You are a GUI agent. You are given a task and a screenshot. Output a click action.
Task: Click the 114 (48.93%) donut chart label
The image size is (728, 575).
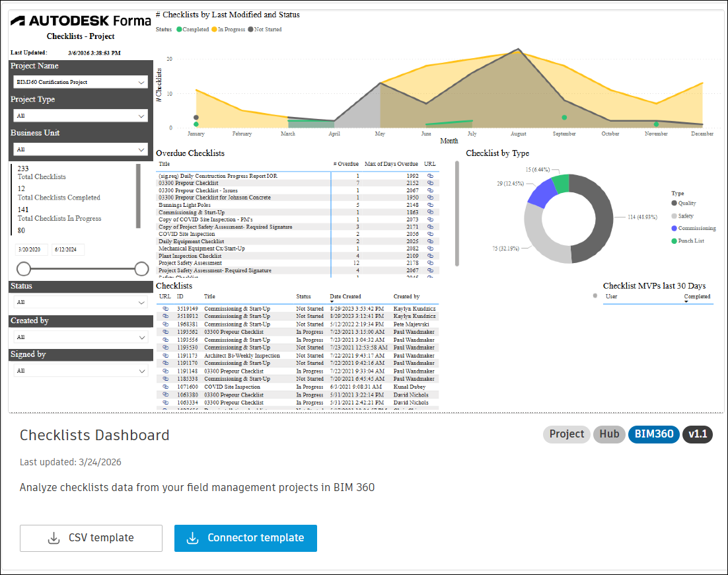tap(643, 217)
